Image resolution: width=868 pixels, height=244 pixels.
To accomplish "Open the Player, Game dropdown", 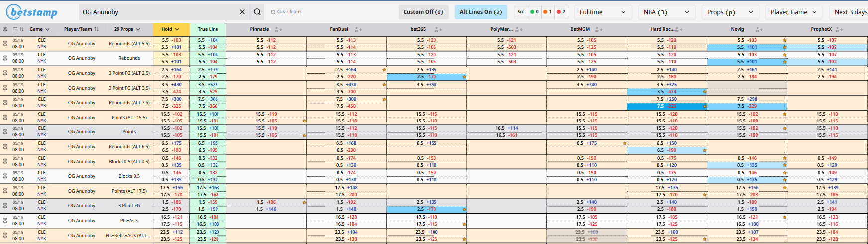I will [794, 12].
